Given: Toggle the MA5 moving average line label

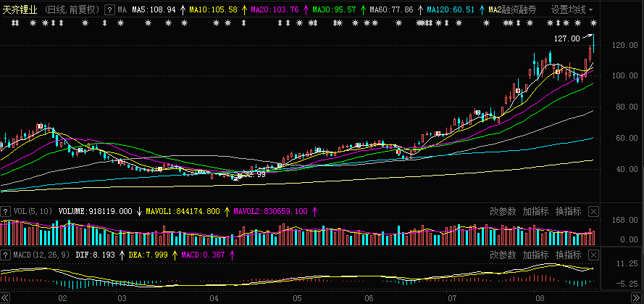Looking at the screenshot, I should 153,10.
